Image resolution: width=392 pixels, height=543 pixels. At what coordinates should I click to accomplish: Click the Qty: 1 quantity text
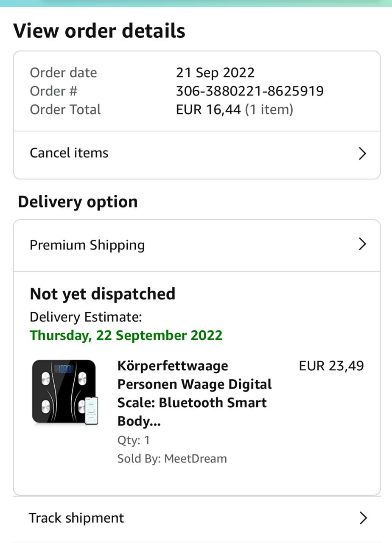(x=134, y=440)
